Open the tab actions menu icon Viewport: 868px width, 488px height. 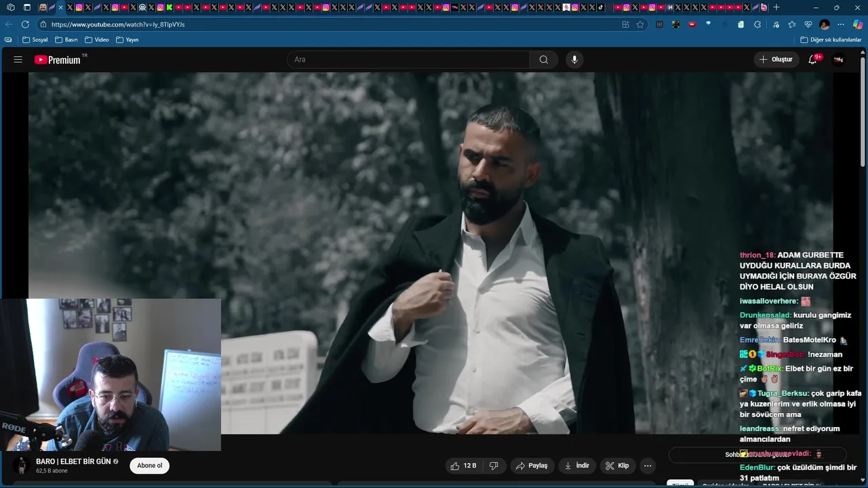click(x=27, y=7)
